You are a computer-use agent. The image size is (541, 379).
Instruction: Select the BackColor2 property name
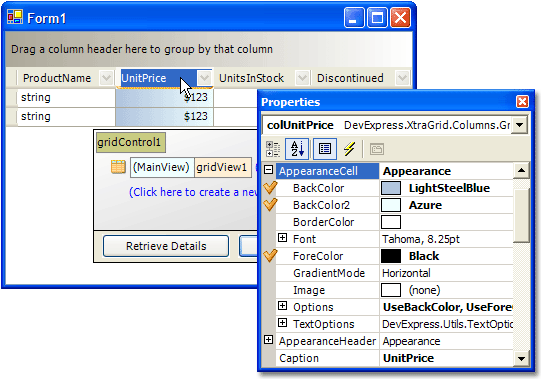(321, 205)
